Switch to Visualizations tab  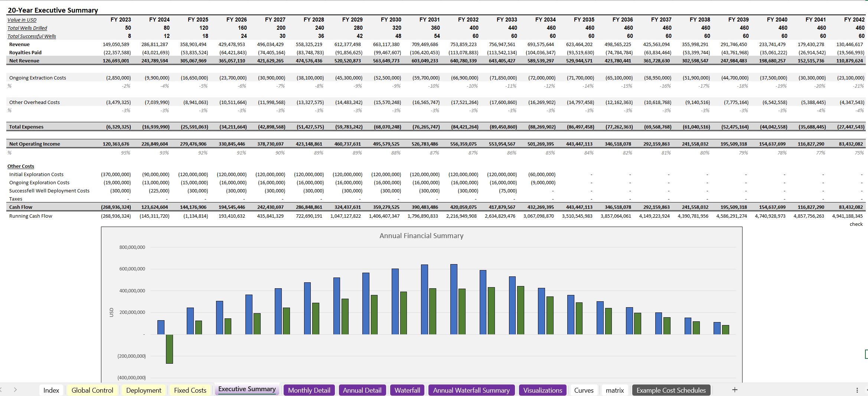pyautogui.click(x=542, y=390)
